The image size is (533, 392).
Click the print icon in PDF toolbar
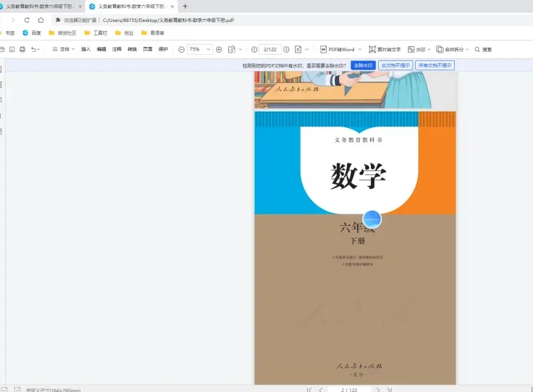(23, 49)
